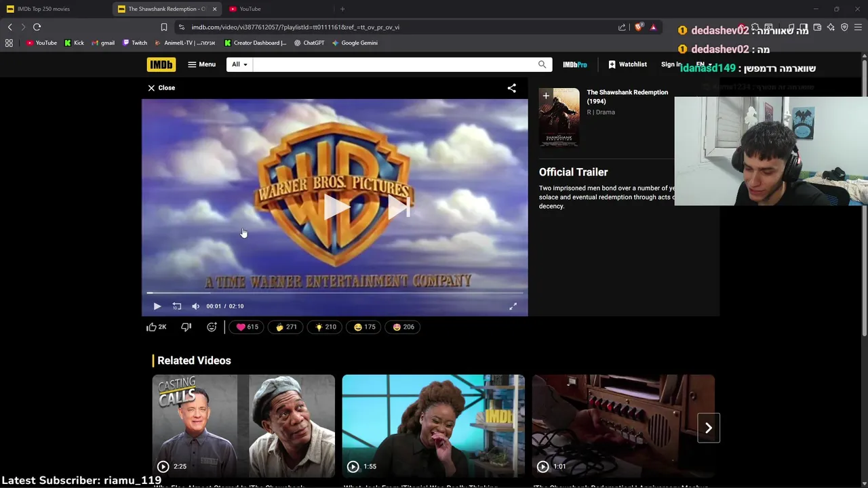The height and width of the screenshot is (488, 868).
Task: Open the YouTube bookmark
Action: (41, 43)
